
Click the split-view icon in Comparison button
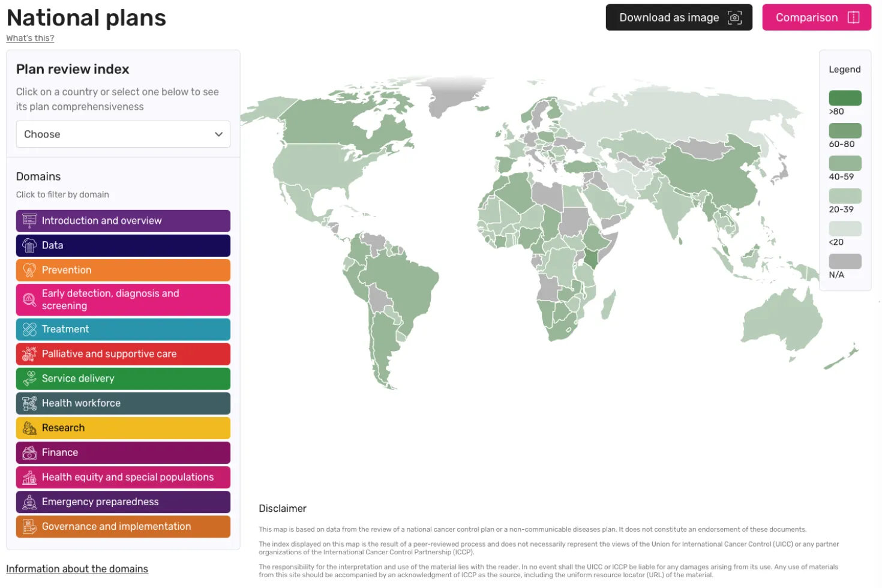(x=853, y=17)
